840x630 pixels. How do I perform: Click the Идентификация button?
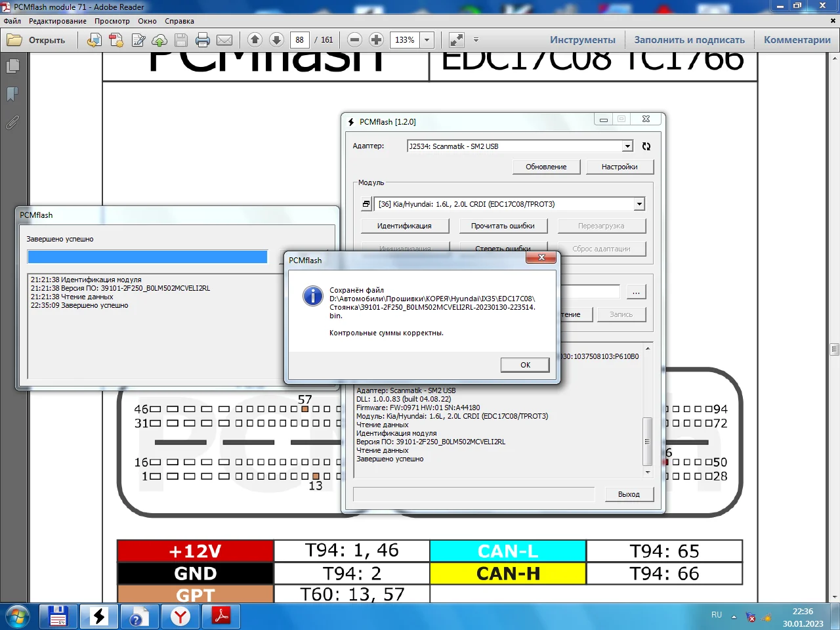pyautogui.click(x=404, y=226)
